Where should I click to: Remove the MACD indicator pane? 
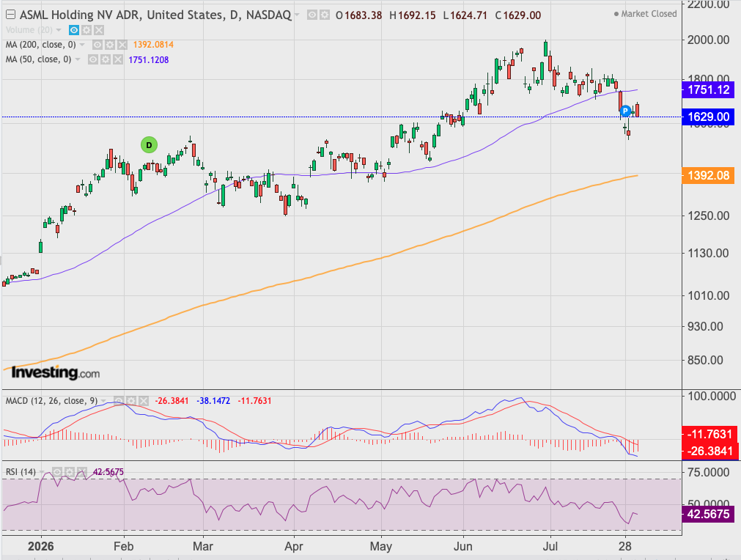tap(143, 401)
